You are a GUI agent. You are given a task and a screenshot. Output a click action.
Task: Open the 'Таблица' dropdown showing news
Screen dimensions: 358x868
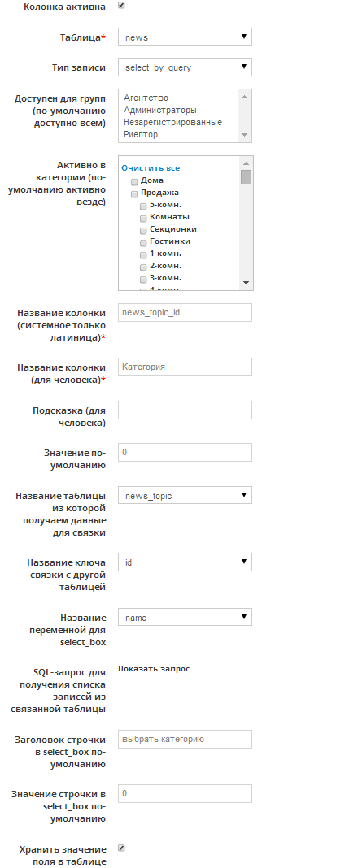tap(185, 37)
